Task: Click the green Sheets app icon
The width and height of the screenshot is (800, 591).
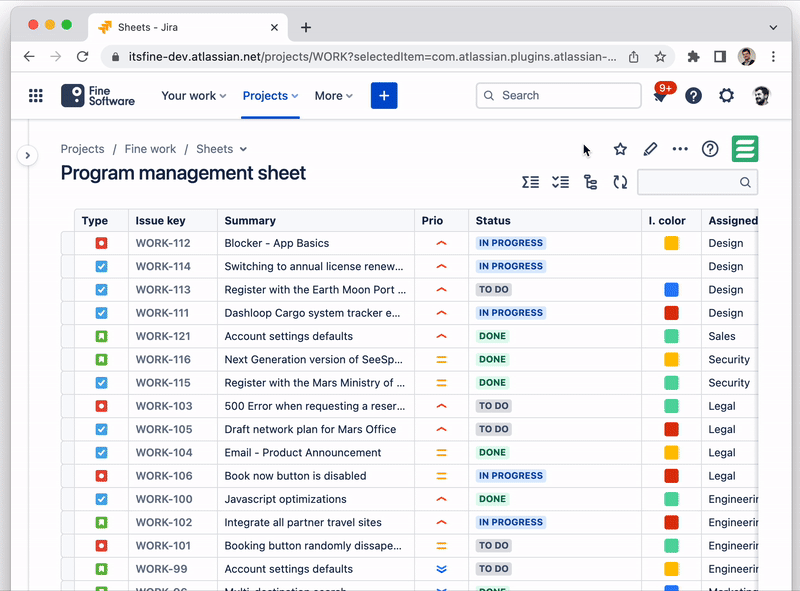Action: pos(745,149)
